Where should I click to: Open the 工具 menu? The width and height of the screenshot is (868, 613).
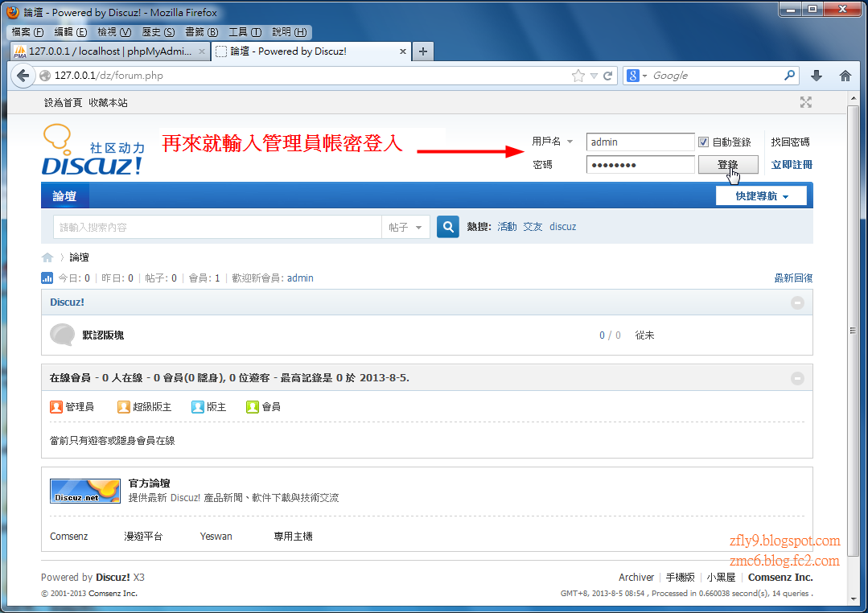pyautogui.click(x=245, y=32)
